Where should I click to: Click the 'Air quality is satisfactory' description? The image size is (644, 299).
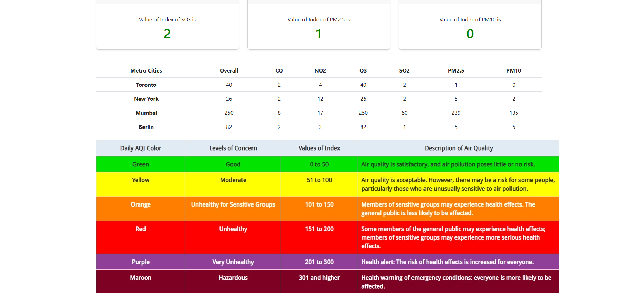459,164
